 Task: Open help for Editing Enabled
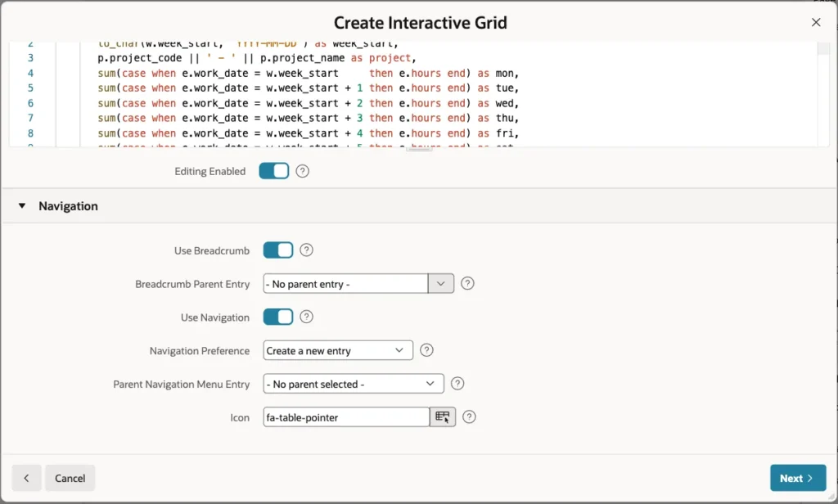click(x=303, y=171)
